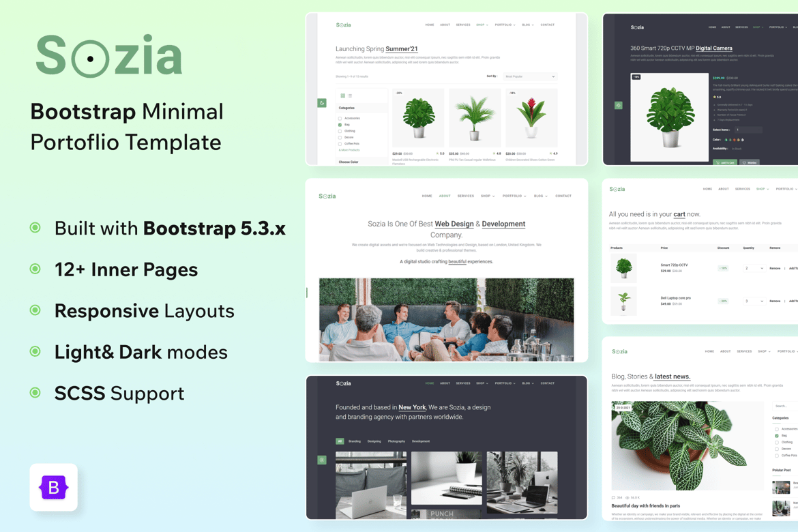798x532 pixels.
Task: Click Sozia logo in blog page header
Action: click(619, 351)
